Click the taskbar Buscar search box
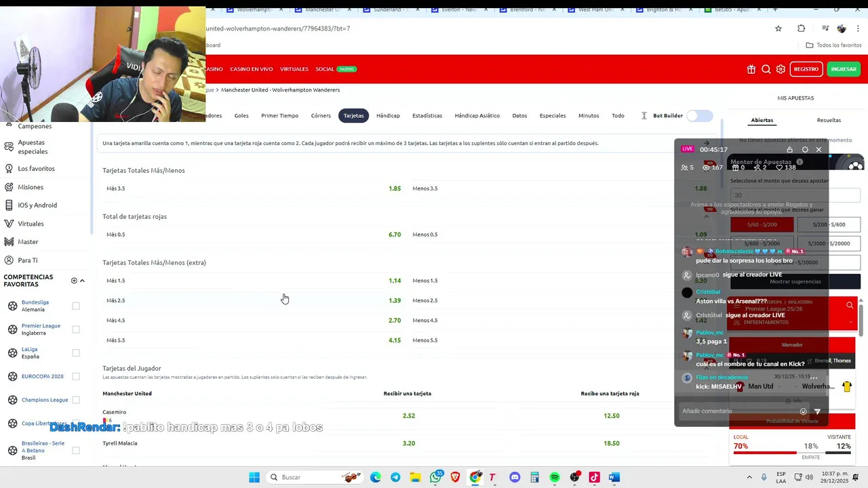 [315, 477]
